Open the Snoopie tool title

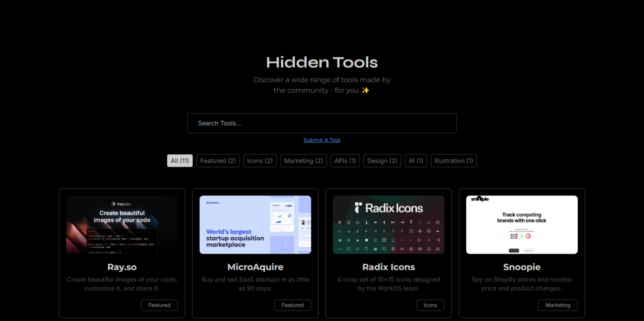521,267
